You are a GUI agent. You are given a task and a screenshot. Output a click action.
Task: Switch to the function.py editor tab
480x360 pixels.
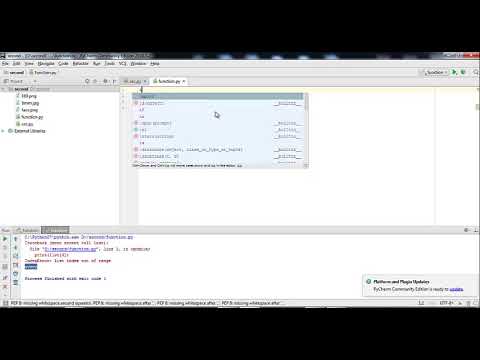click(169, 81)
